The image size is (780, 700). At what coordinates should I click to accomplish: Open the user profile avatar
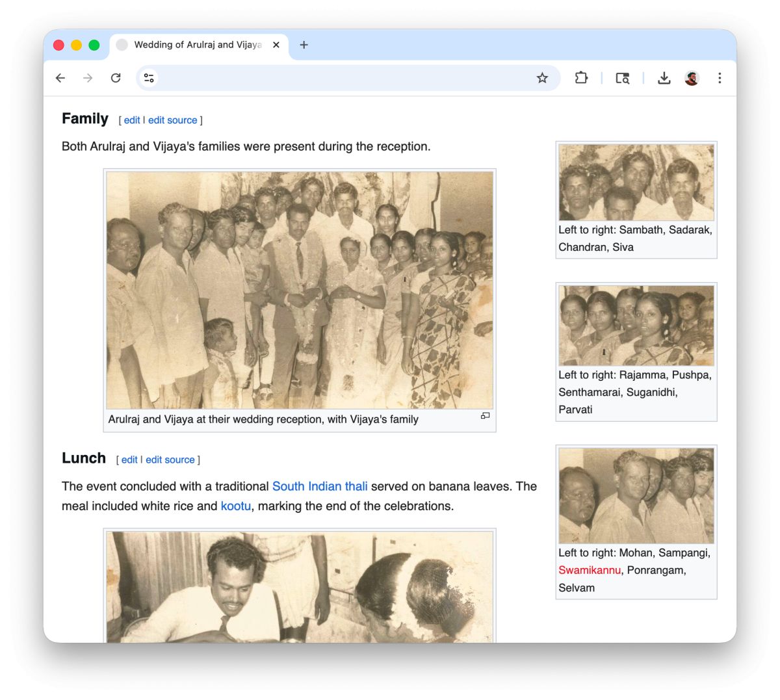[x=692, y=78]
